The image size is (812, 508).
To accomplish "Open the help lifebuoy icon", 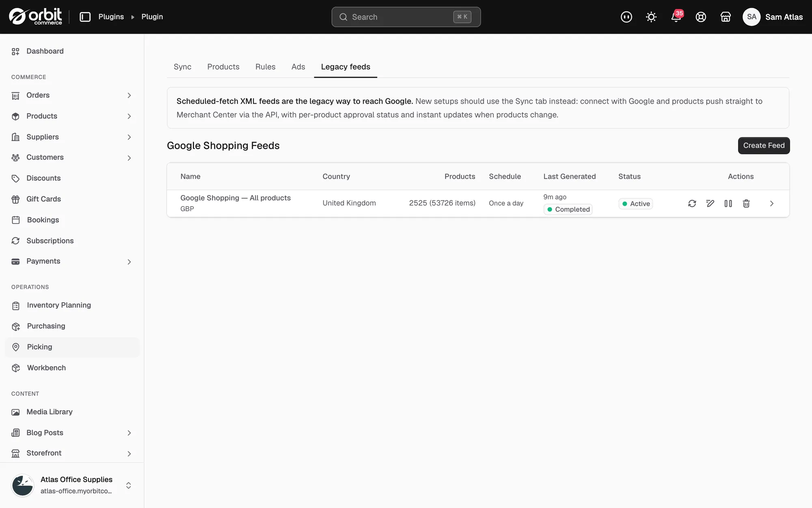I will pyautogui.click(x=701, y=17).
